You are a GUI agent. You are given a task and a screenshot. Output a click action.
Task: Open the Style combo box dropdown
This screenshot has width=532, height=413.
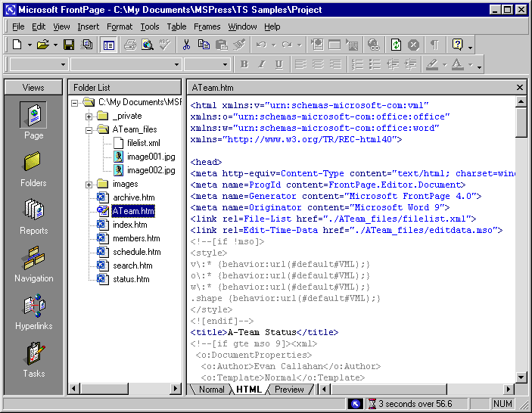pos(63,64)
